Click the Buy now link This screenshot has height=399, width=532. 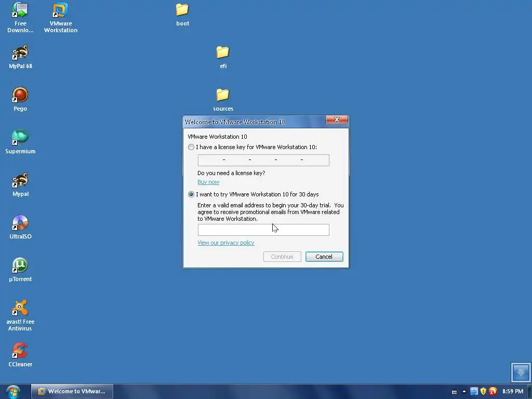[208, 182]
